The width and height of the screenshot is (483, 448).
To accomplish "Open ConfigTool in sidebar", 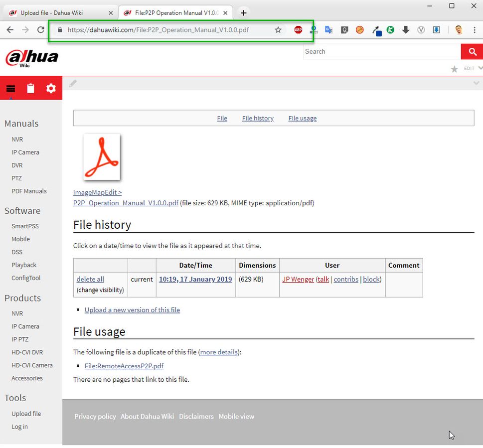I will pyautogui.click(x=26, y=278).
